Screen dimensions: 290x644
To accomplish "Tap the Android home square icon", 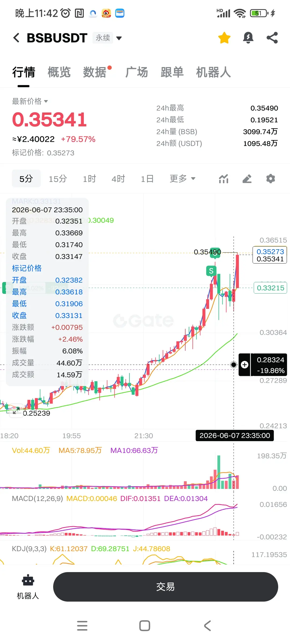I will 145,625.
